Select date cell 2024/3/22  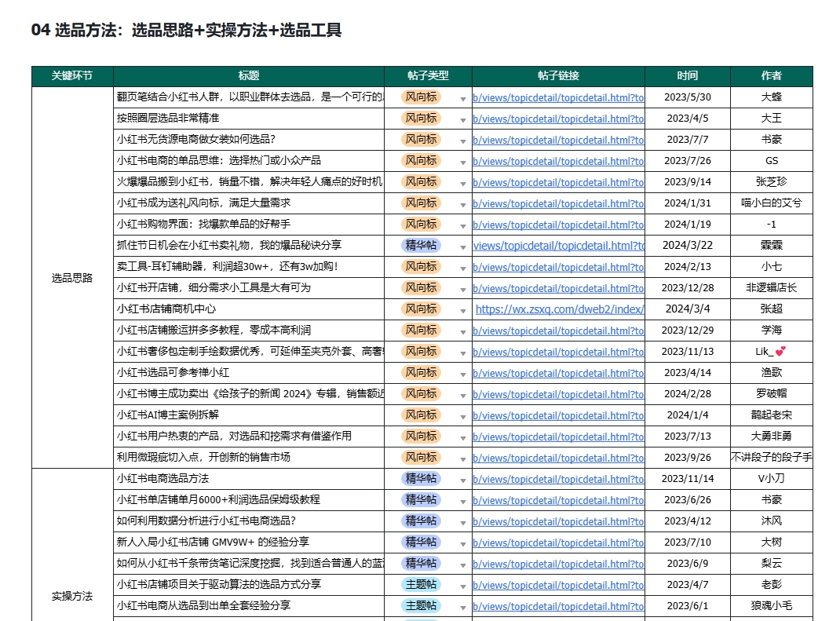(688, 246)
